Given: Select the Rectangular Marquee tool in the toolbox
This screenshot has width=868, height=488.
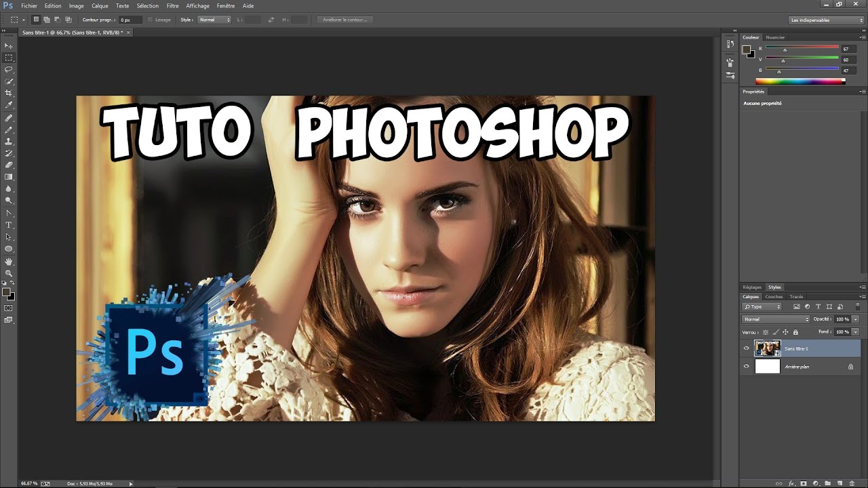Looking at the screenshot, I should click(9, 58).
